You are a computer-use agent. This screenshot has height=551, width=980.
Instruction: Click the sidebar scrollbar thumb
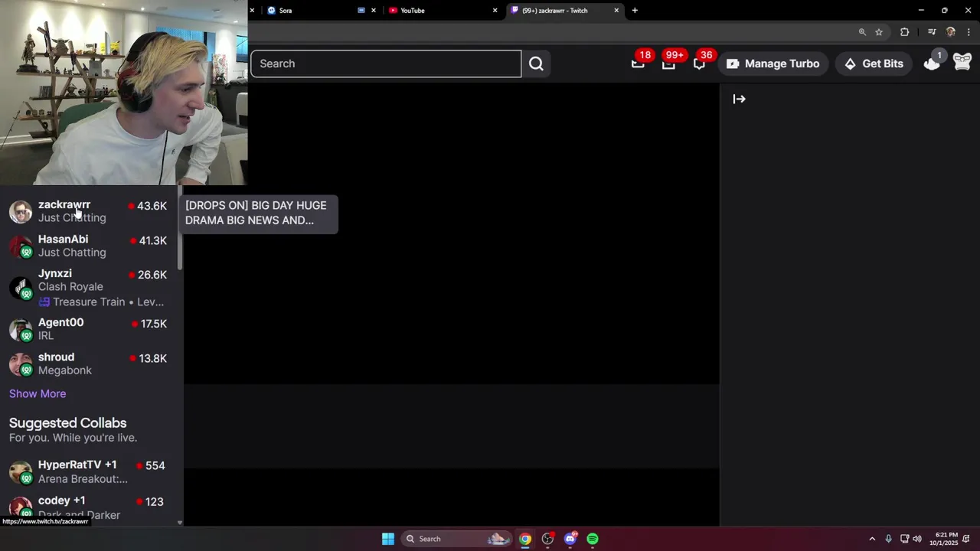[180, 227]
